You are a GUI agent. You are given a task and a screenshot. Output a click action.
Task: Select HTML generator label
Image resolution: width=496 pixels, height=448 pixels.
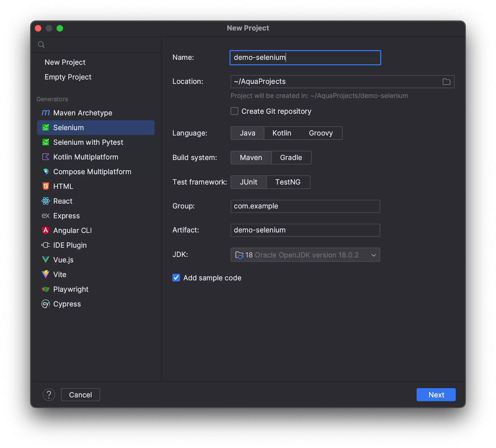tap(63, 186)
